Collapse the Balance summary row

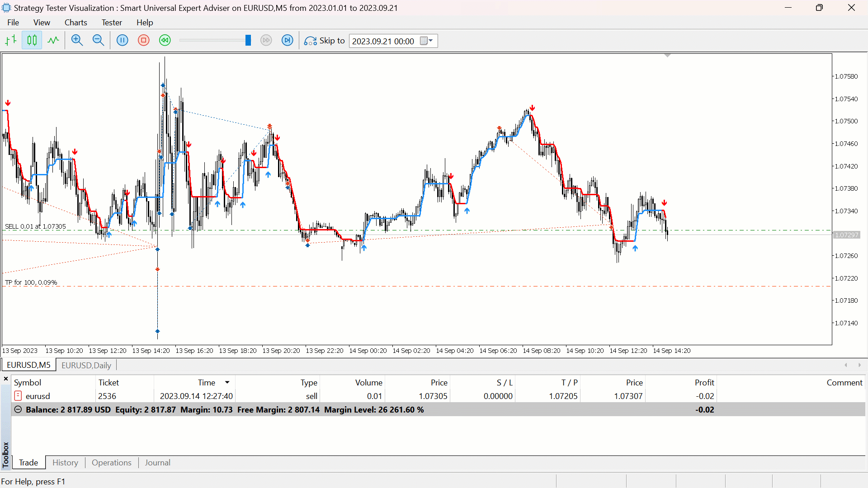tap(18, 409)
